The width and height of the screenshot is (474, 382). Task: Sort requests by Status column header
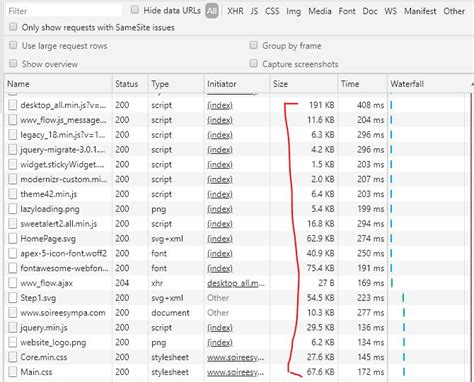pos(130,84)
